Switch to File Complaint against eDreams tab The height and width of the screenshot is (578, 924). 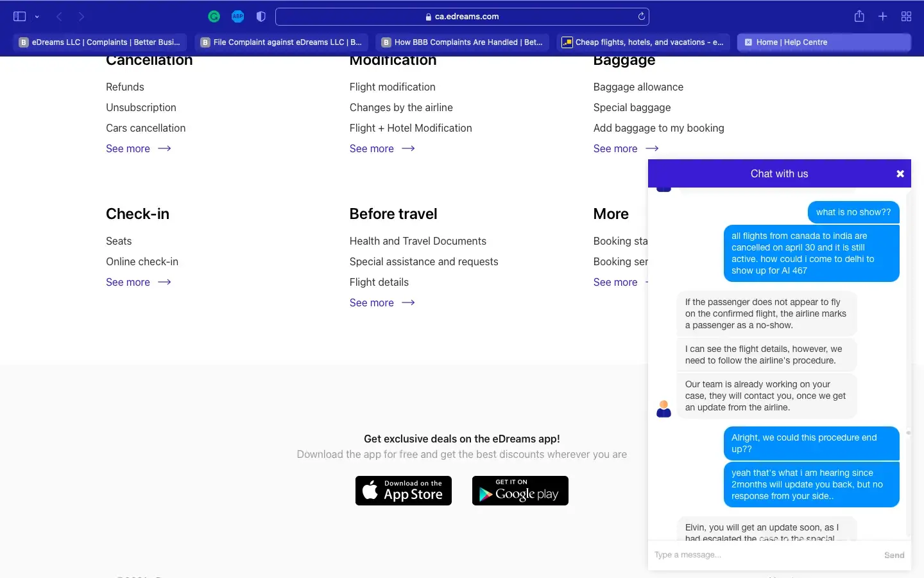281,42
